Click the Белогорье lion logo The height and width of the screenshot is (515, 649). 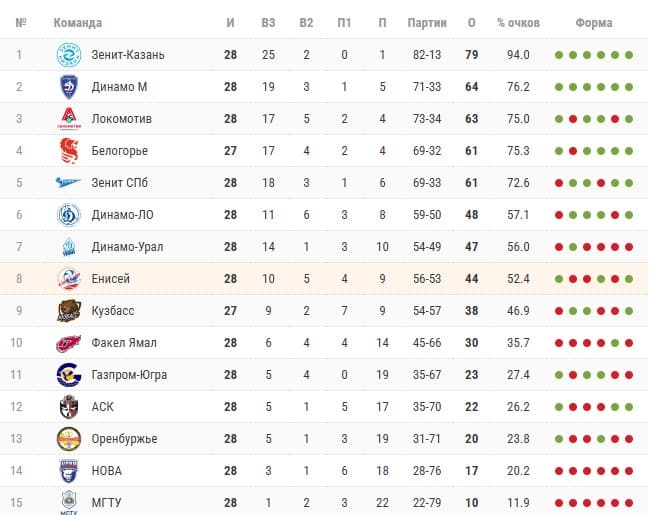pyautogui.click(x=69, y=151)
